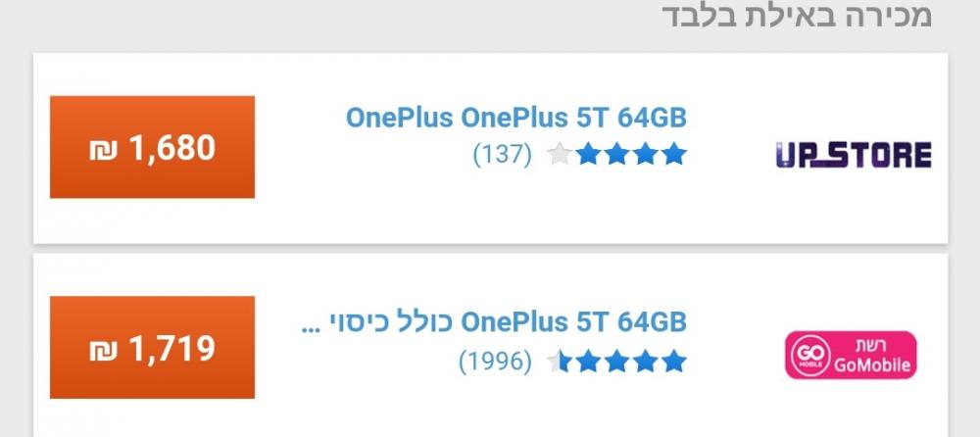
Task: Select the rightmost blue star in GoMobile rating
Action: pyautogui.click(x=674, y=361)
